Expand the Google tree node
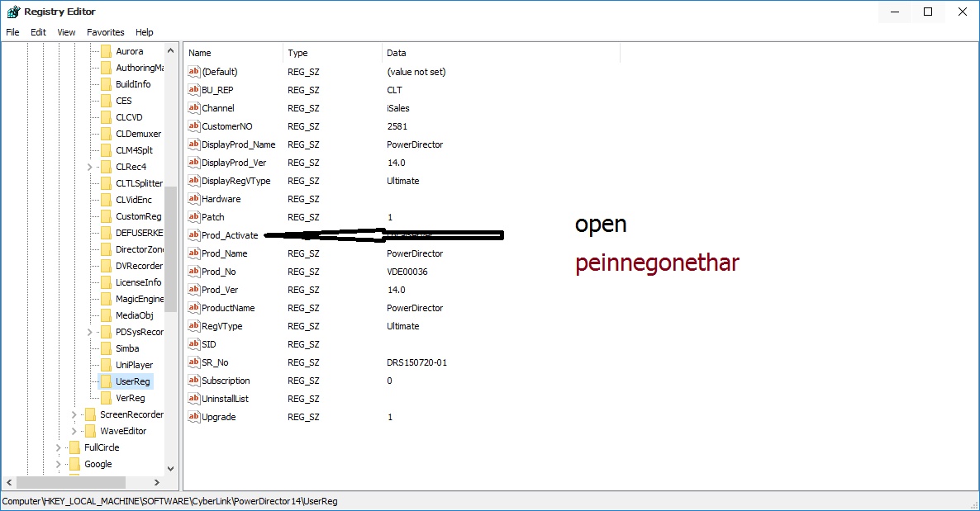The height and width of the screenshot is (511, 980). pyautogui.click(x=58, y=464)
